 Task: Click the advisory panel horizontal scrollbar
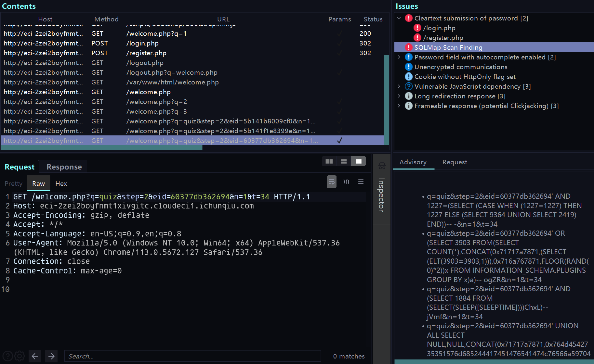(x=494, y=361)
